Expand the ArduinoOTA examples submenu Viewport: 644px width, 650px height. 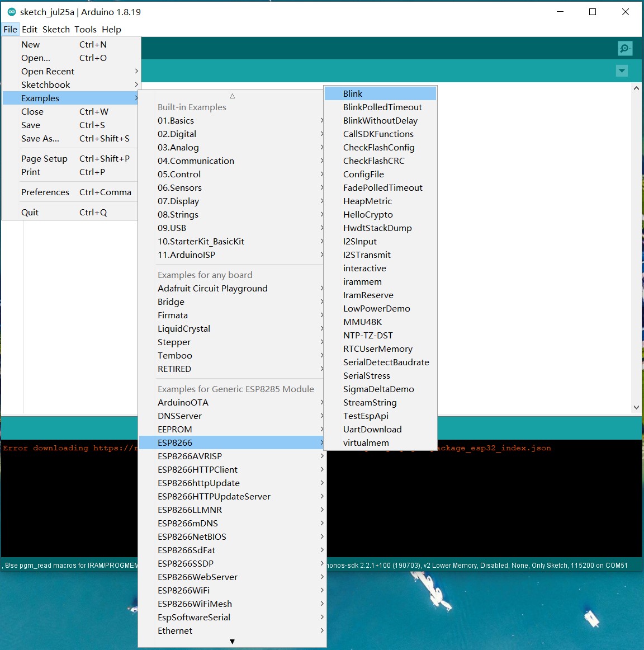[x=232, y=403]
